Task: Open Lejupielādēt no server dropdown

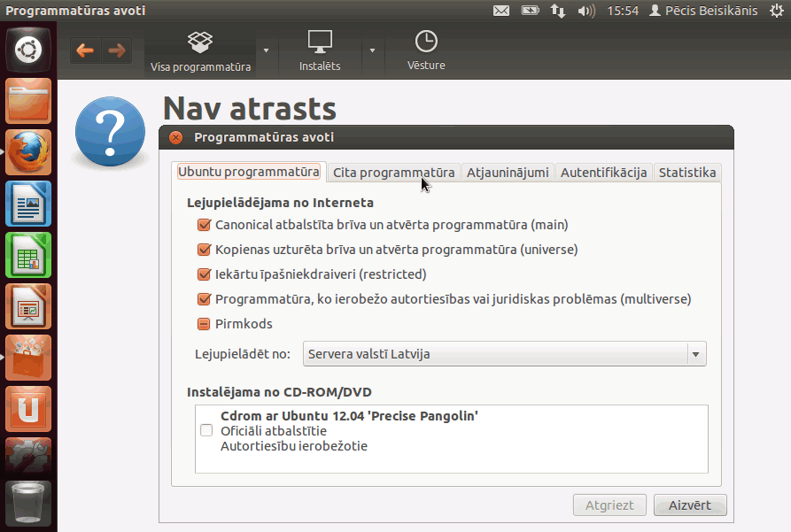Action: (505, 354)
